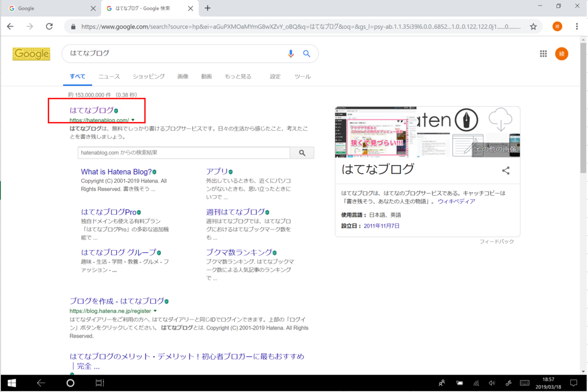Switch to the 動画 tab
The height and width of the screenshot is (392, 588).
206,77
